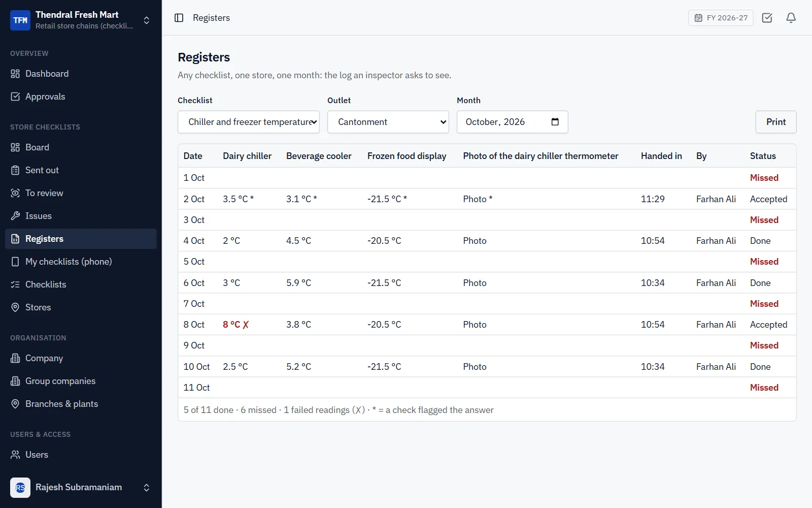Image resolution: width=812 pixels, height=508 pixels.
Task: Click the failed 8 °C reading on 8 Oct
Action: pos(235,325)
